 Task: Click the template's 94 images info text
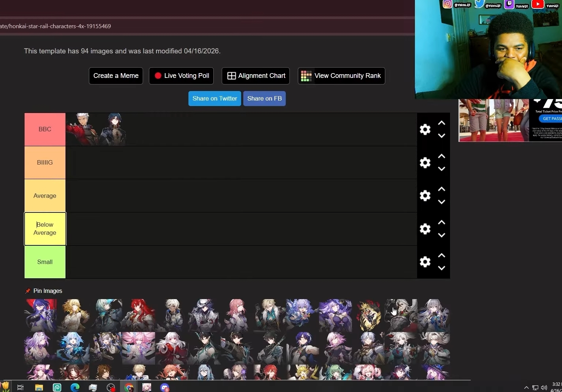click(x=122, y=51)
